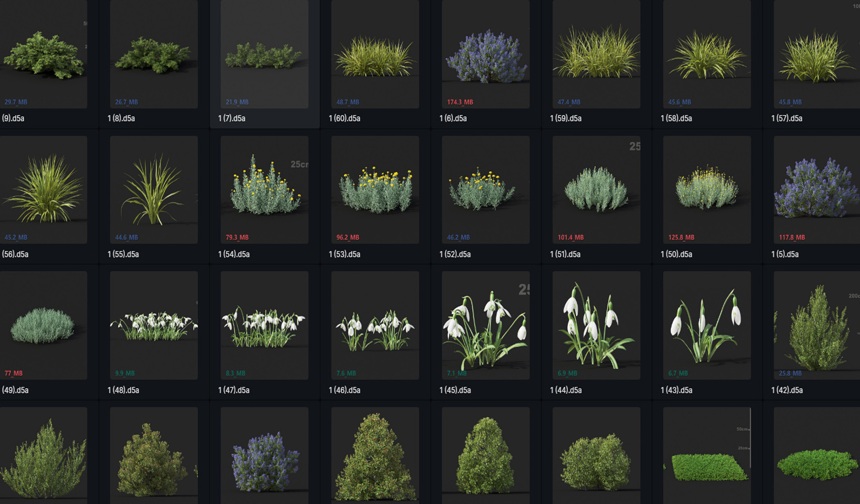Click the 125.8 MB size label
The width and height of the screenshot is (860, 504).
pos(681,237)
